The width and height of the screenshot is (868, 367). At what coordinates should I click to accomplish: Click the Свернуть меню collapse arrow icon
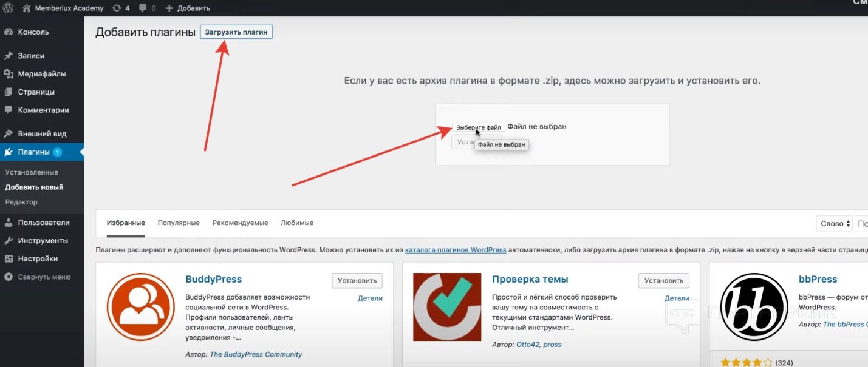9,277
